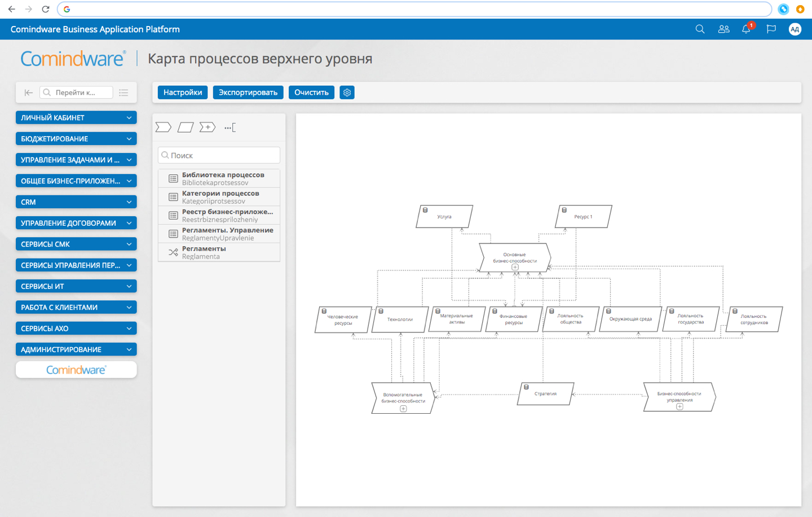The image size is (812, 517).
Task: Expand СЕРВИСЫ ИТ section
Action: [x=76, y=286]
